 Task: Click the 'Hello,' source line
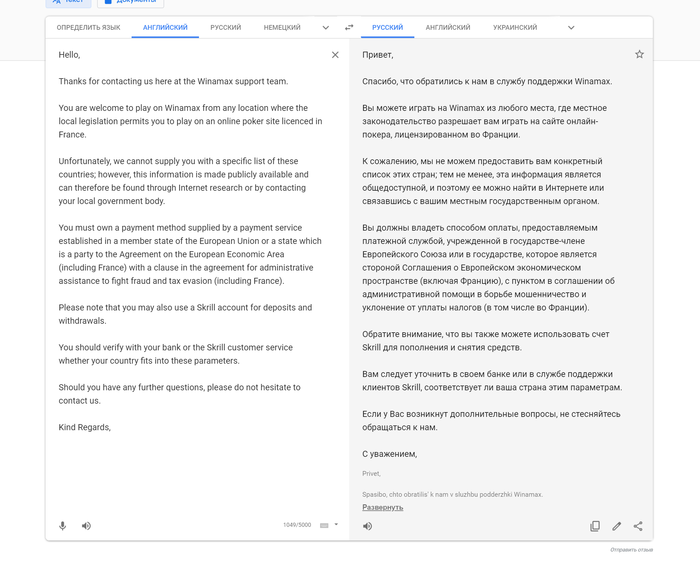69,55
